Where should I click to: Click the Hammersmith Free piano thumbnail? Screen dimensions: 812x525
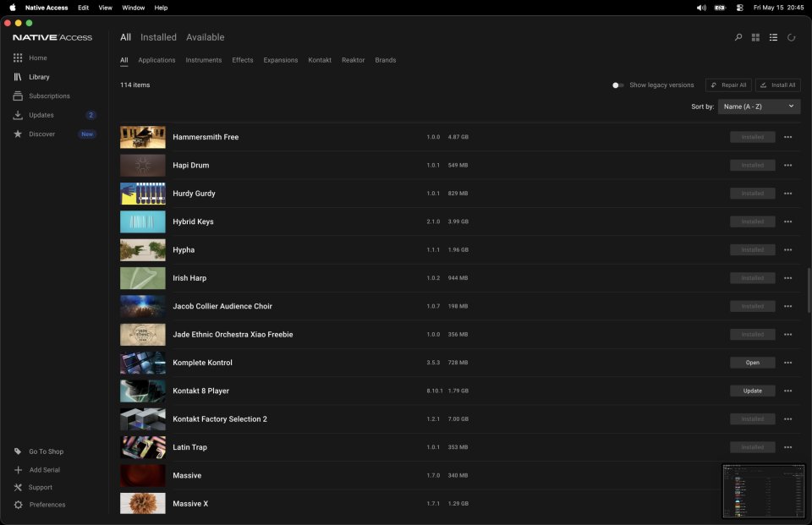tap(143, 137)
